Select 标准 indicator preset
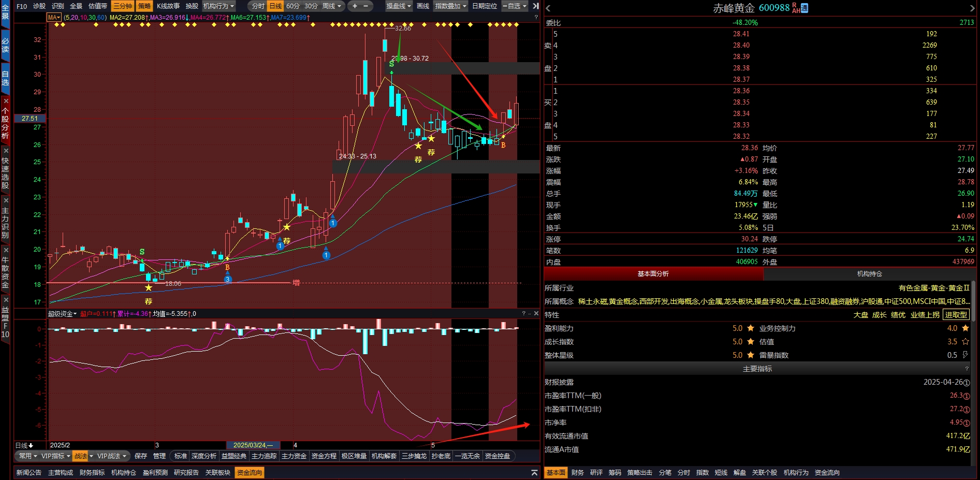The width and height of the screenshot is (980, 480). [181, 456]
